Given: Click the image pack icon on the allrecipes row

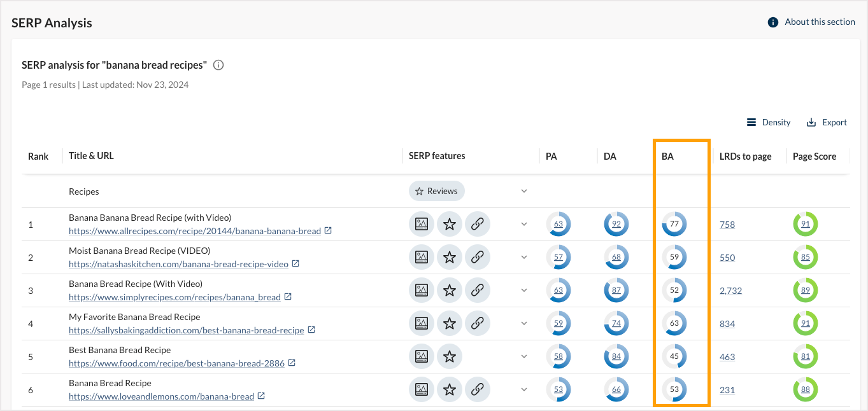Looking at the screenshot, I should 421,224.
